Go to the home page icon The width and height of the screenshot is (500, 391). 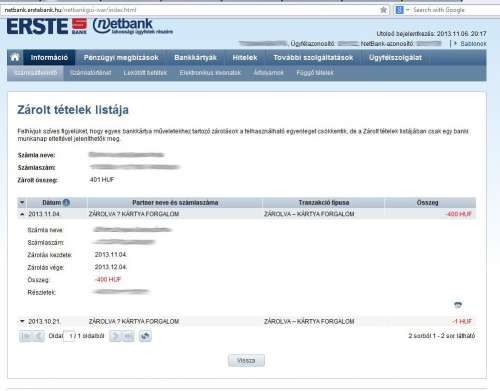15,57
